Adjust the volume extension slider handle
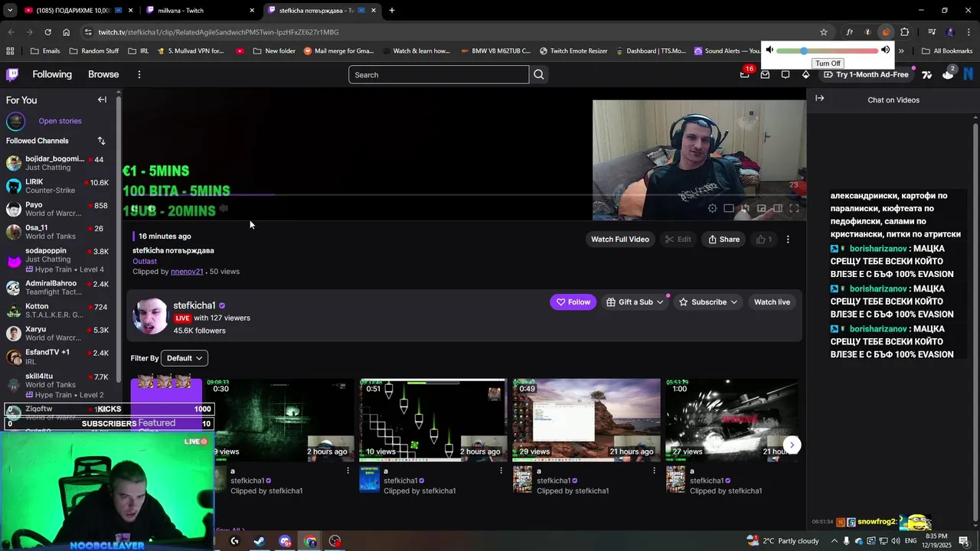 803,51
